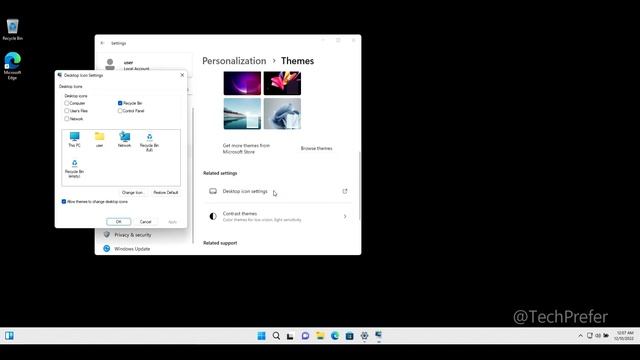640x360 pixels.
Task: Enable the User's Files checkbox
Action: click(67, 111)
